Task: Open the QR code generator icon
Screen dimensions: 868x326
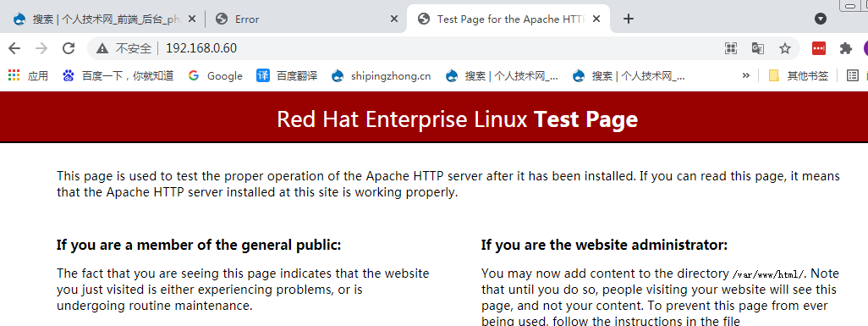Action: [731, 48]
